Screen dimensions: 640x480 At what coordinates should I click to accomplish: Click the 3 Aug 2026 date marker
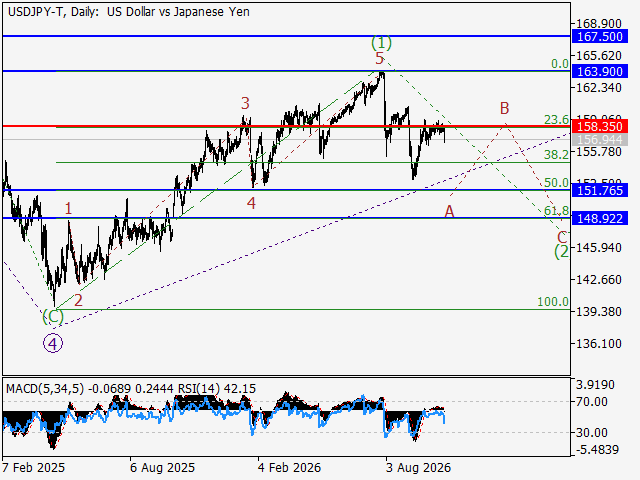pos(418,467)
